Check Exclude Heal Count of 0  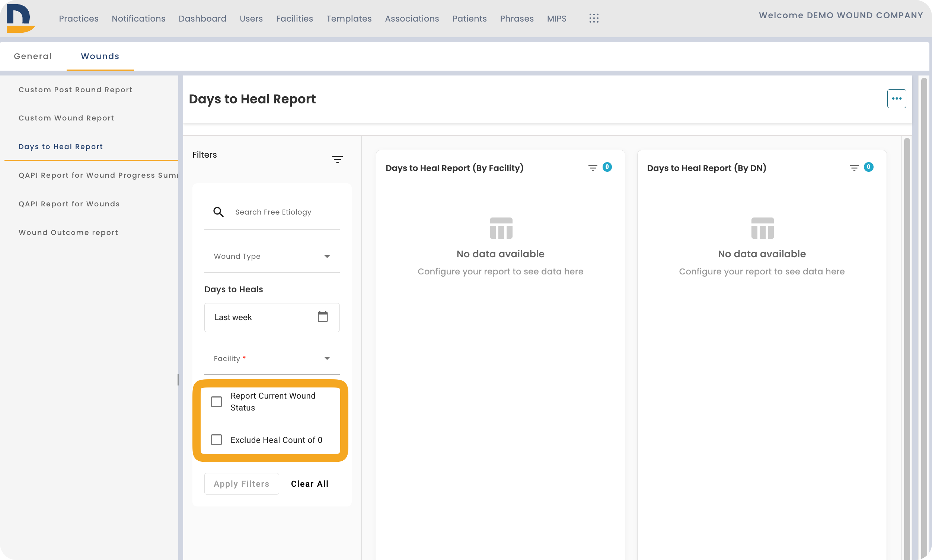tap(216, 440)
